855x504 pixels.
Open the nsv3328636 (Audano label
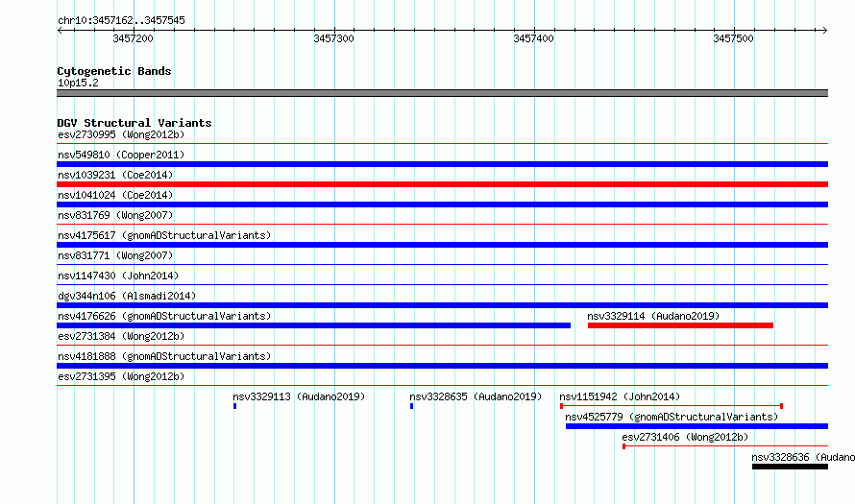803,457
